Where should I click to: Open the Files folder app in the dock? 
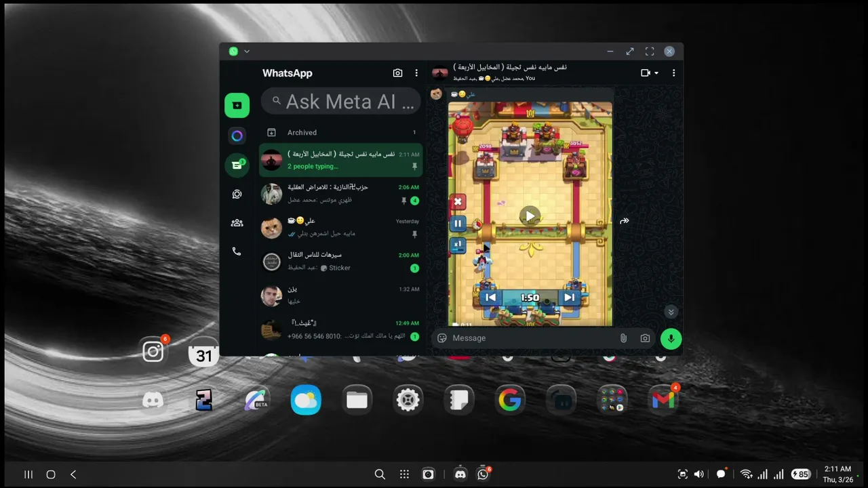(357, 401)
